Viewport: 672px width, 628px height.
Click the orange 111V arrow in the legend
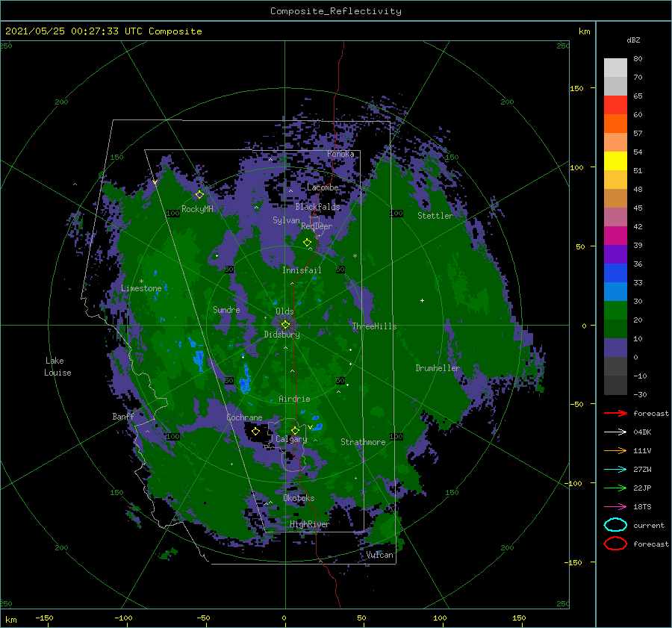point(615,450)
